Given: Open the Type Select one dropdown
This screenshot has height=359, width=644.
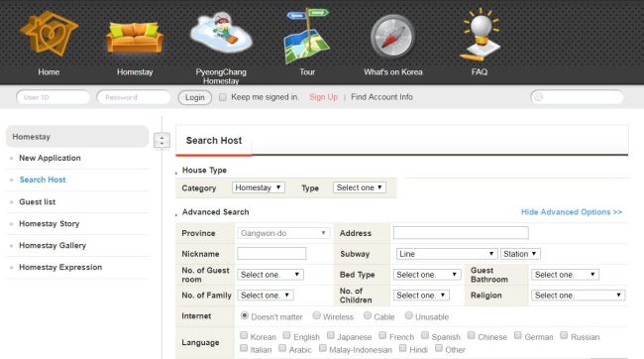Looking at the screenshot, I should [x=360, y=187].
